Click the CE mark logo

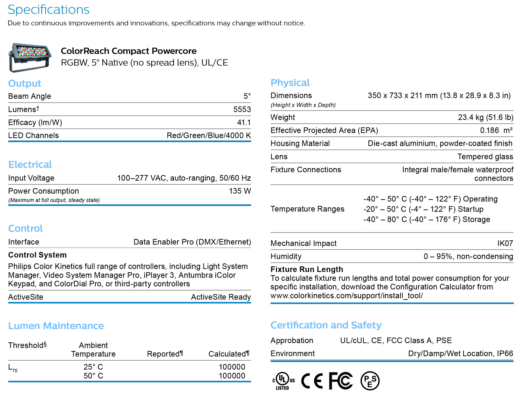click(x=312, y=381)
